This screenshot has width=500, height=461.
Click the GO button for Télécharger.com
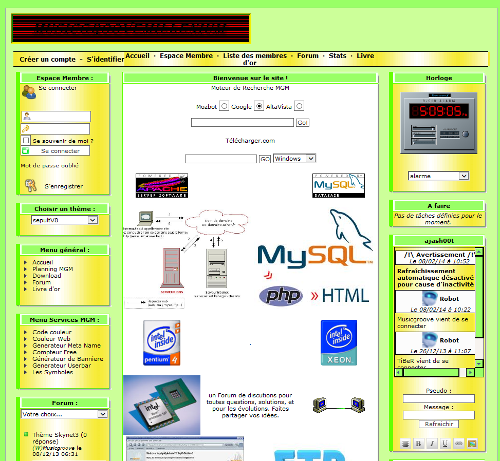pyautogui.click(x=265, y=159)
